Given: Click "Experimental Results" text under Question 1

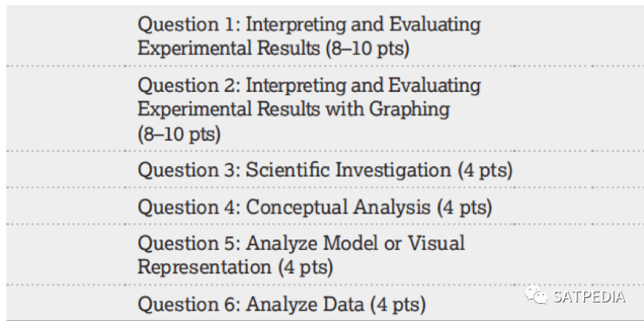Looking at the screenshot, I should pos(229,48).
